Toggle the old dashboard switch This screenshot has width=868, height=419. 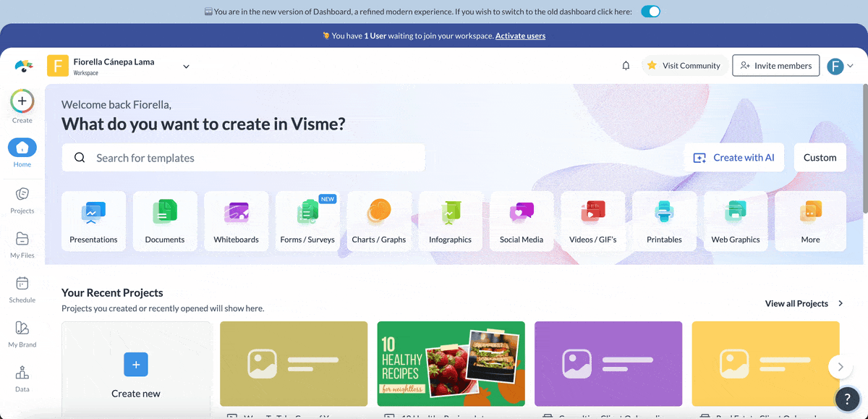(650, 12)
